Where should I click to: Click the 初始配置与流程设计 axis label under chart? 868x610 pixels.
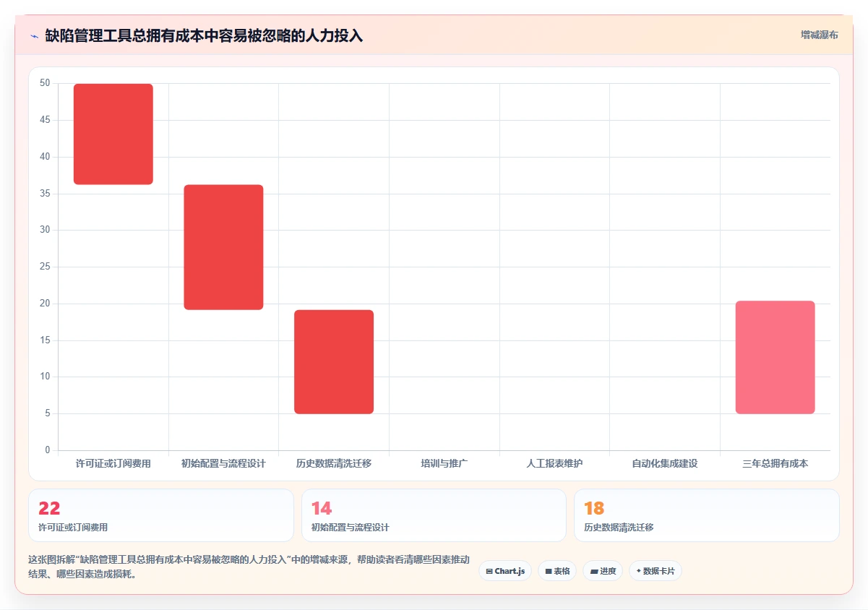(x=223, y=463)
